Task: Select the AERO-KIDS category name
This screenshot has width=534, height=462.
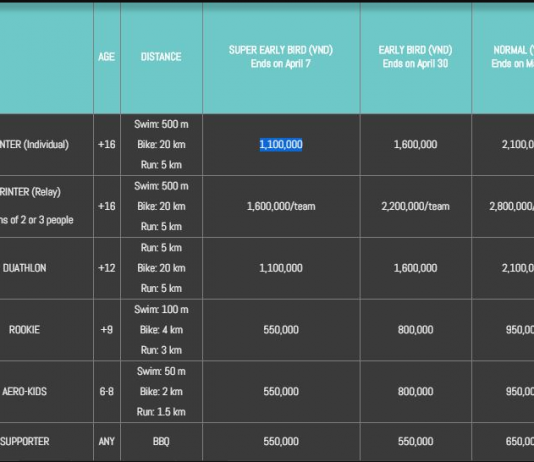Action: (x=25, y=391)
